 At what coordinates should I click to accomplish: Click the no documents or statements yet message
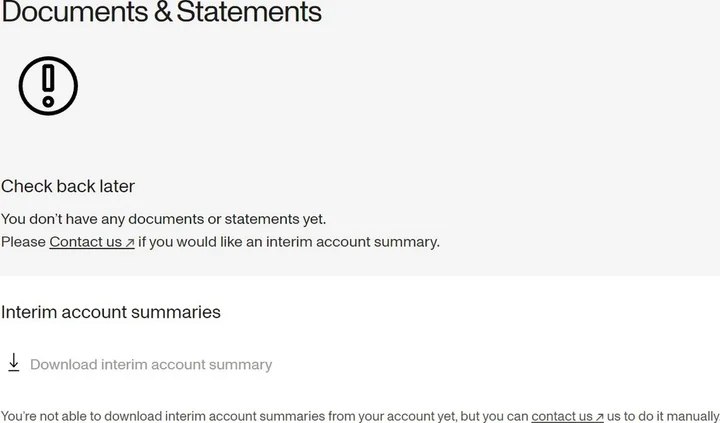tap(164, 219)
